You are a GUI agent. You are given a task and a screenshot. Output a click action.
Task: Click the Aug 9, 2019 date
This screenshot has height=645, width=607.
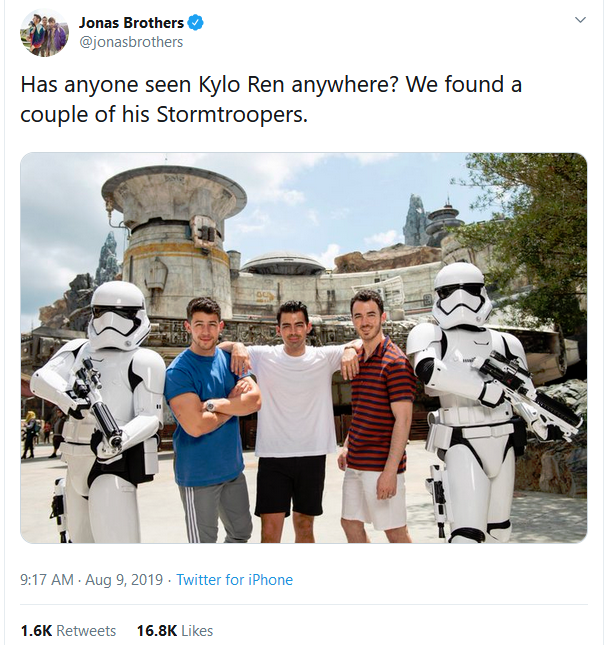click(x=124, y=580)
